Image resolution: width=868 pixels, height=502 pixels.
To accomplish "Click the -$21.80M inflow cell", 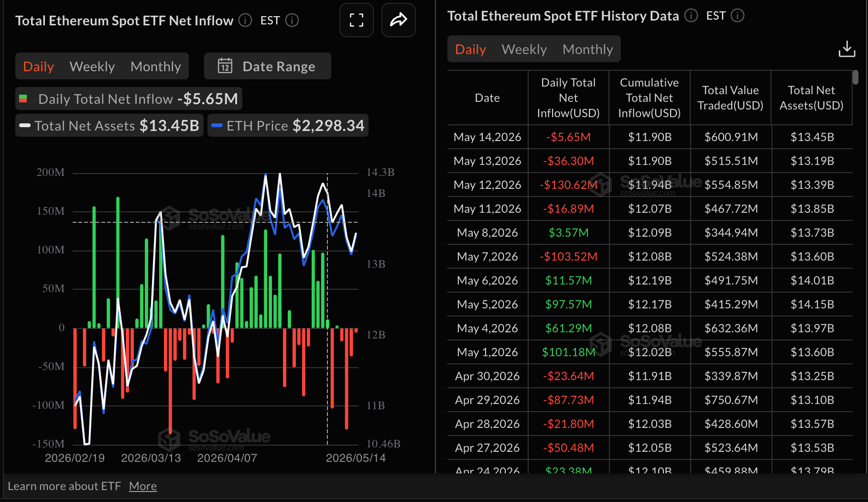I will click(x=568, y=424).
